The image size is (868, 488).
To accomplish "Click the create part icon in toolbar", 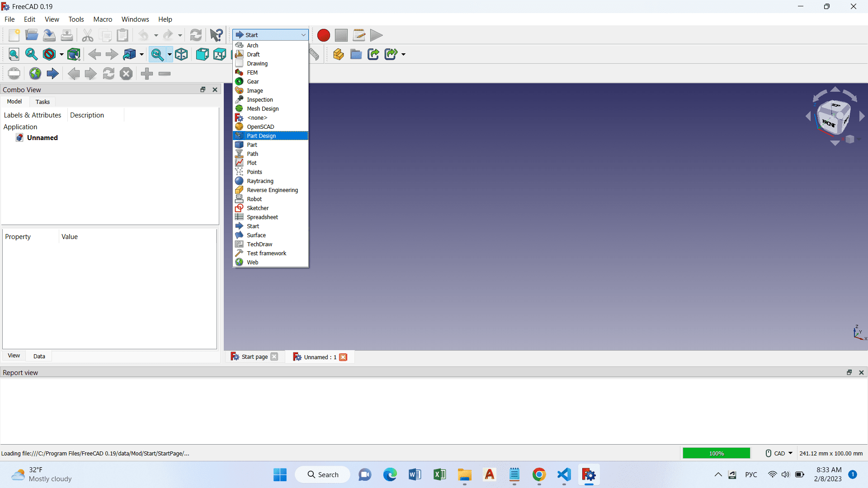I will click(338, 55).
